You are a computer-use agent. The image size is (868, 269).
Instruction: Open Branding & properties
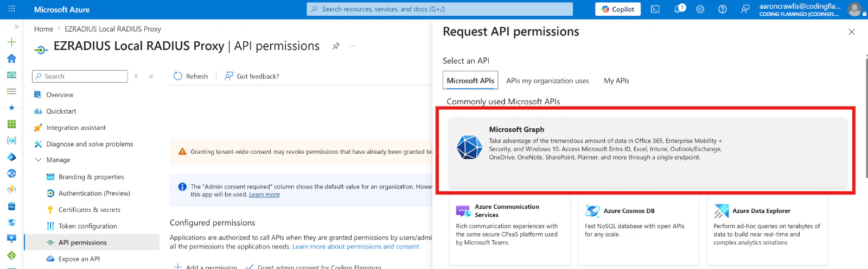point(91,177)
